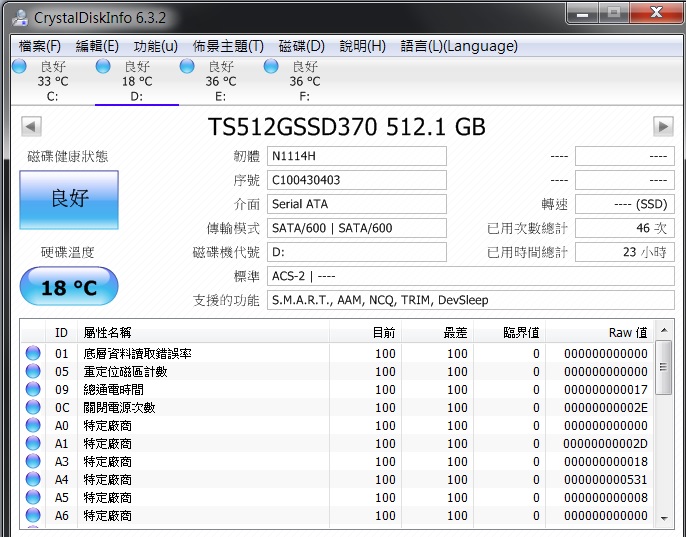Click raw value 000000000018
Image resolution: width=686 pixels, height=537 pixels.
pyautogui.click(x=606, y=461)
